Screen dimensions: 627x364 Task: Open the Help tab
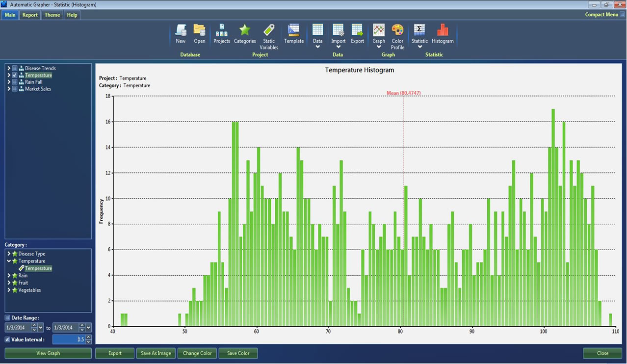click(x=72, y=15)
